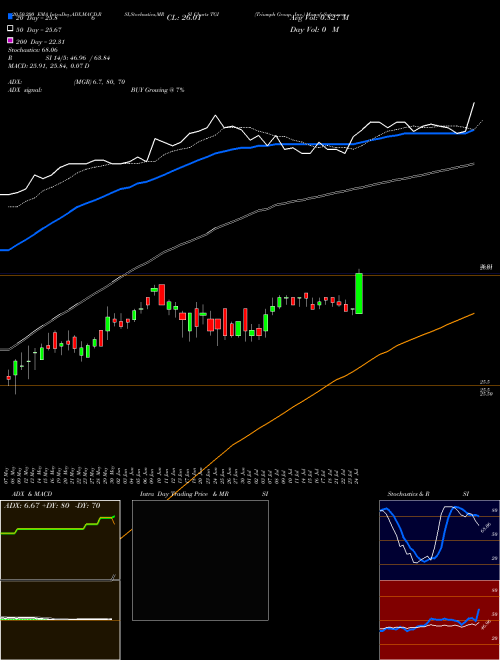The image size is (500, 660).
Task: Click the 'MACD: 25.91, 25.84, 0.07 D' line
Action: pyautogui.click(x=49, y=66)
